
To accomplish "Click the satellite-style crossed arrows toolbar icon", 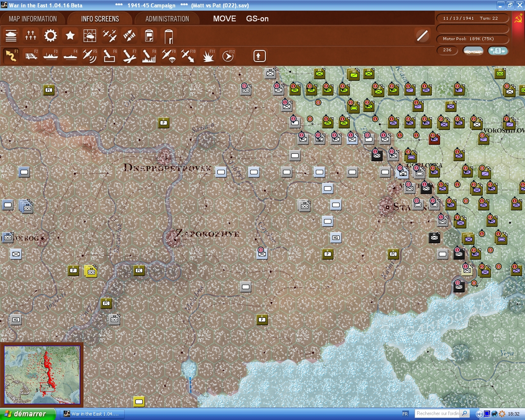I will 129,36.
